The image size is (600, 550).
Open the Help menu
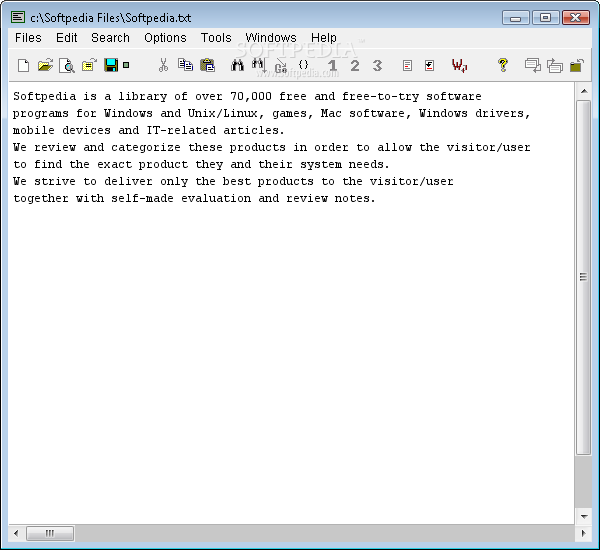click(324, 38)
